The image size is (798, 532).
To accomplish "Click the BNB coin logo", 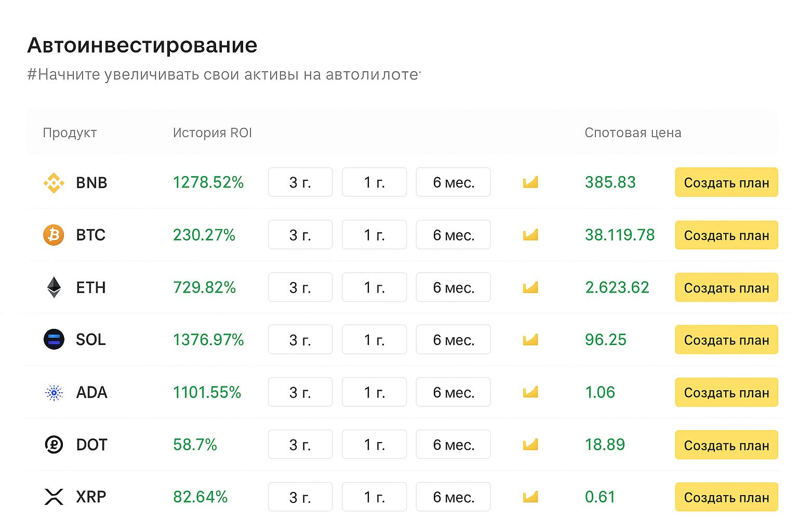I will (x=54, y=182).
